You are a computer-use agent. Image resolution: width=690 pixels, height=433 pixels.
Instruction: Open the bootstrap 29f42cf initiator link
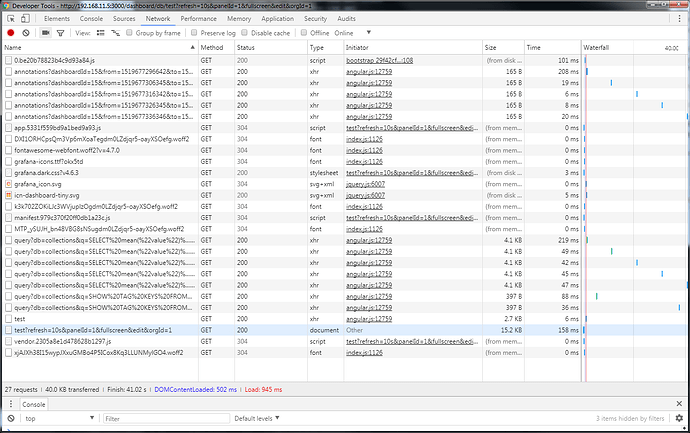379,60
